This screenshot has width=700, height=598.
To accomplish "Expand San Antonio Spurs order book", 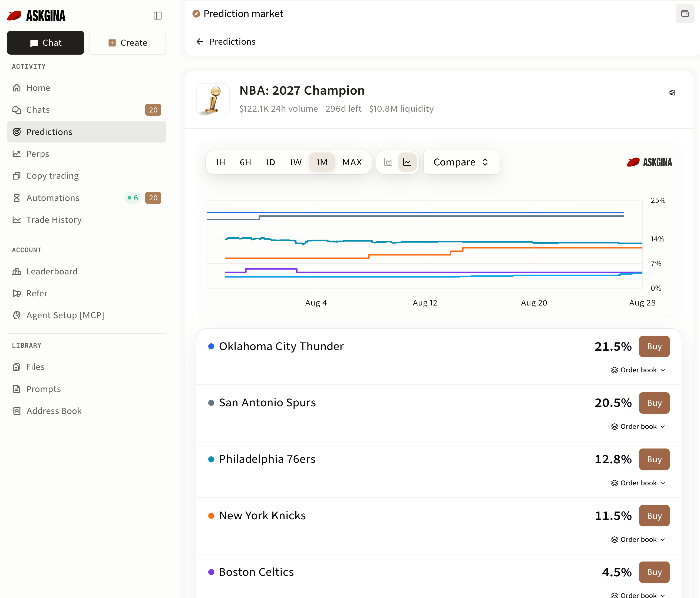I will pyautogui.click(x=638, y=427).
